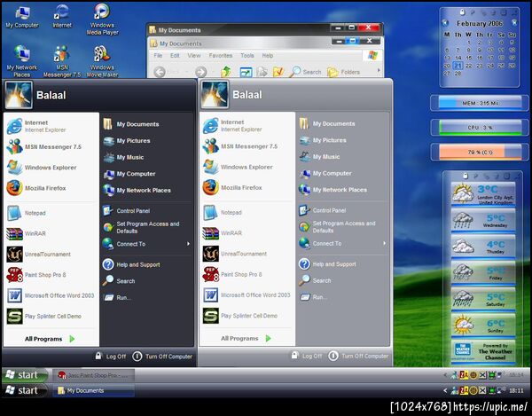This screenshot has height=416, width=532.
Task: Open Control Panel in the dark Start menu
Action: coord(127,211)
